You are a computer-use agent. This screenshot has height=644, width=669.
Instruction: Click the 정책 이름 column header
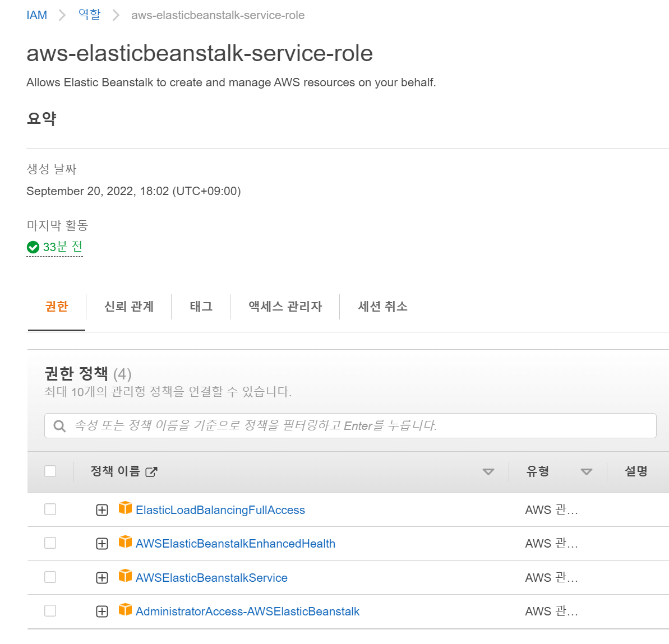115,471
